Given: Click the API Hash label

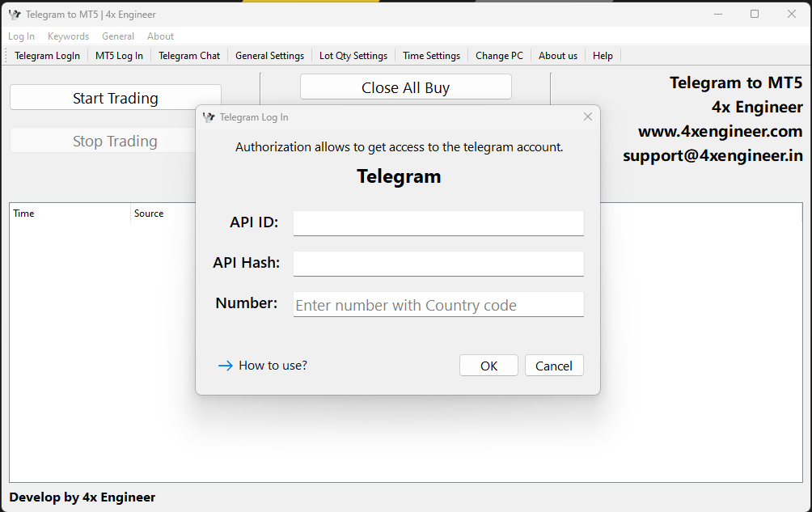Looking at the screenshot, I should 246,263.
